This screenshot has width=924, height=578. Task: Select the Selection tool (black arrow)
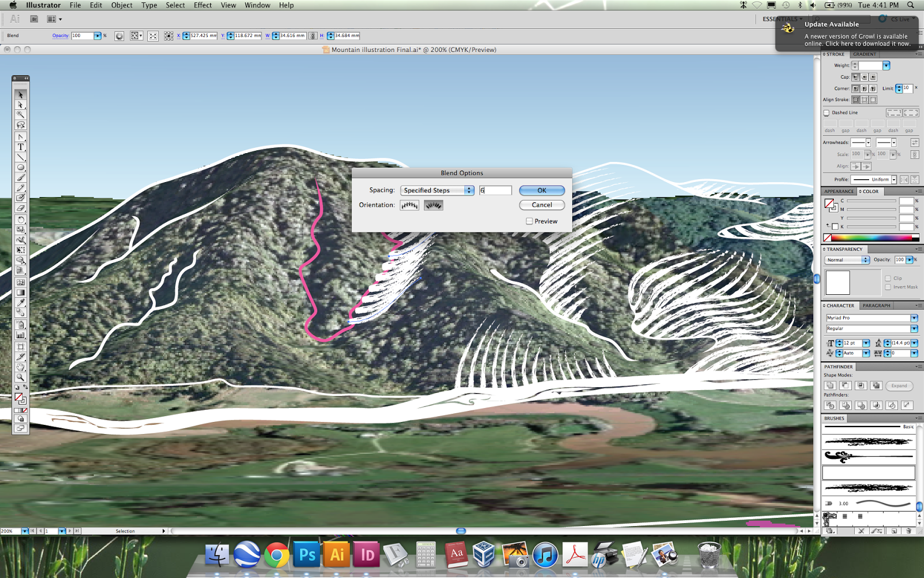[21, 95]
